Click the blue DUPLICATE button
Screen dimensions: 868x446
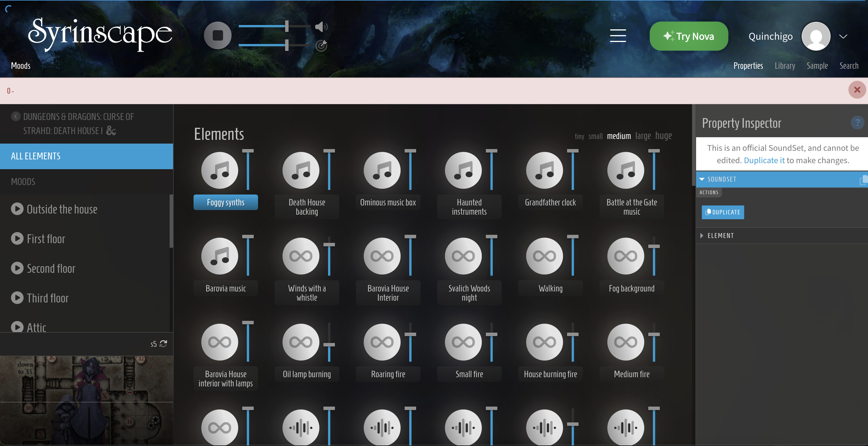click(x=723, y=212)
